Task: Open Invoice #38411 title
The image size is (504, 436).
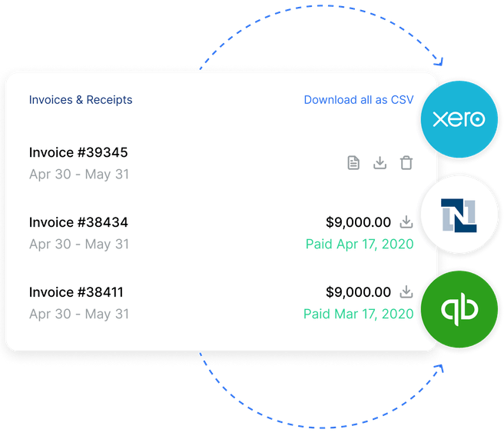Action: click(x=76, y=292)
